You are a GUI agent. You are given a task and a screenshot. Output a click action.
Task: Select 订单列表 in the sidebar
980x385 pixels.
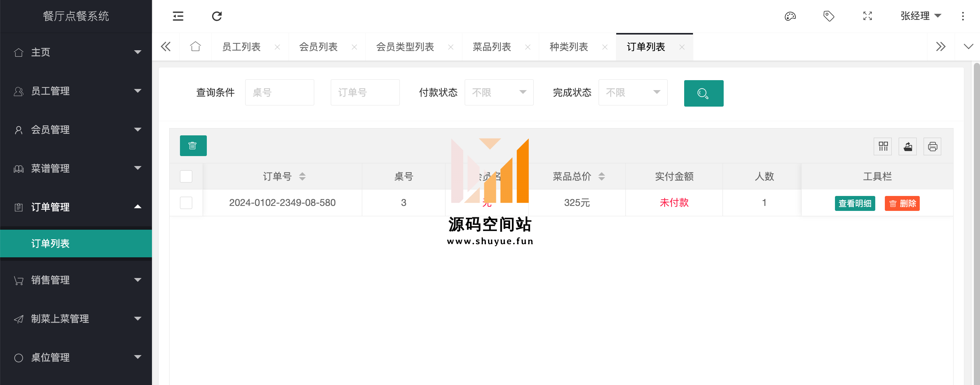point(76,244)
